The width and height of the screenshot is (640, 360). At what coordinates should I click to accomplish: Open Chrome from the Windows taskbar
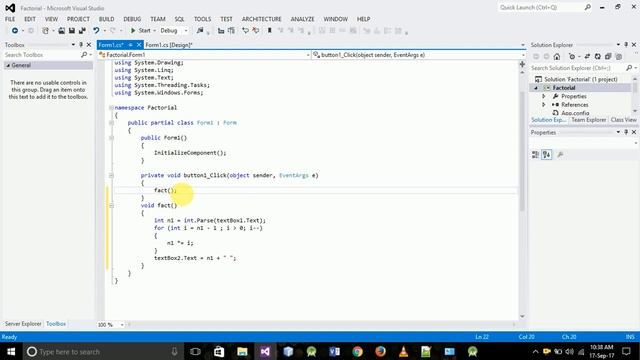coord(357,351)
